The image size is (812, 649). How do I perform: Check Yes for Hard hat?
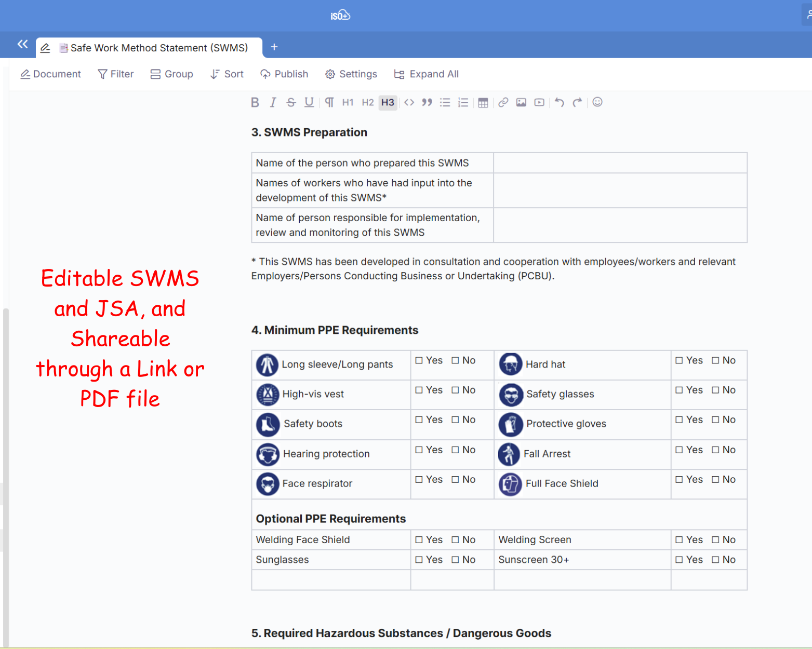pos(679,360)
